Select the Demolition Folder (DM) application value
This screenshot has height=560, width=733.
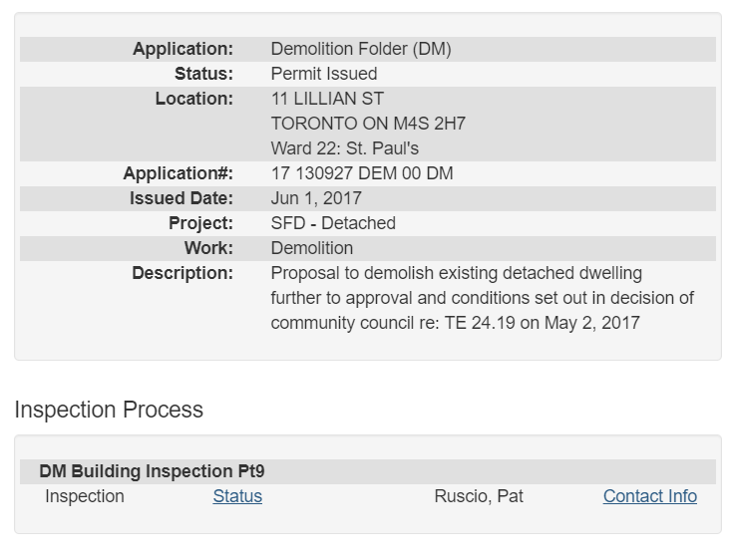[361, 49]
